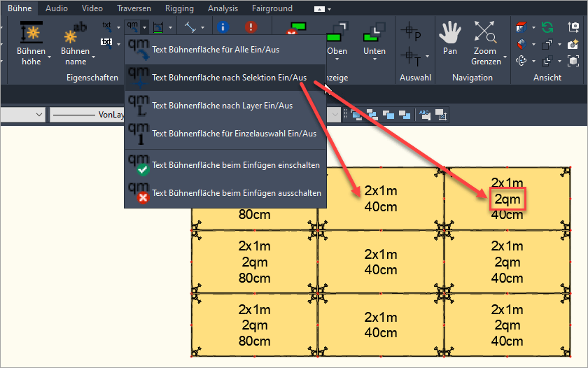Expand the Bühnenname dropdown arrow
This screenshot has width=588, height=368.
tap(94, 57)
